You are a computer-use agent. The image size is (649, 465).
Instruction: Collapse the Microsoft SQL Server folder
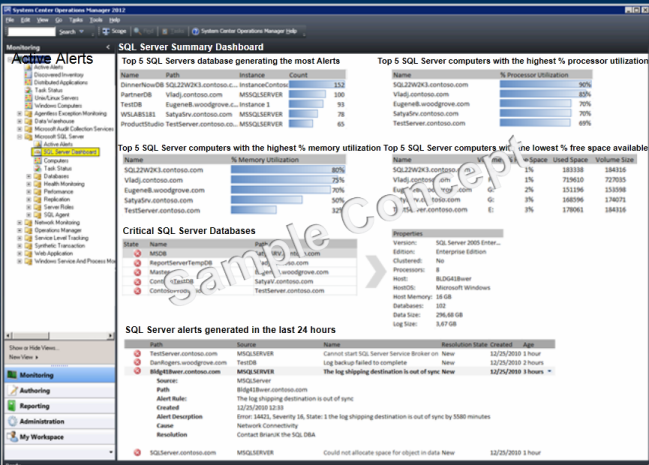[19, 137]
